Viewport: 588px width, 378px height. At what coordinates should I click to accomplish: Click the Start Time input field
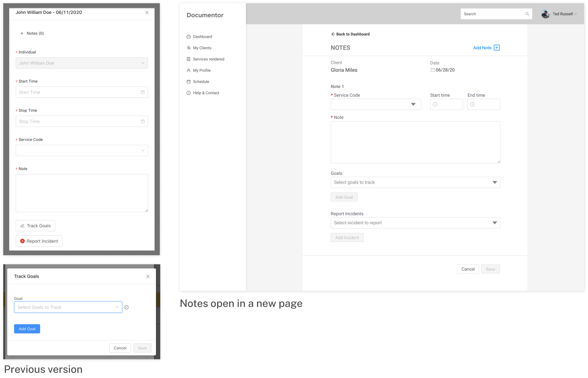[x=82, y=92]
